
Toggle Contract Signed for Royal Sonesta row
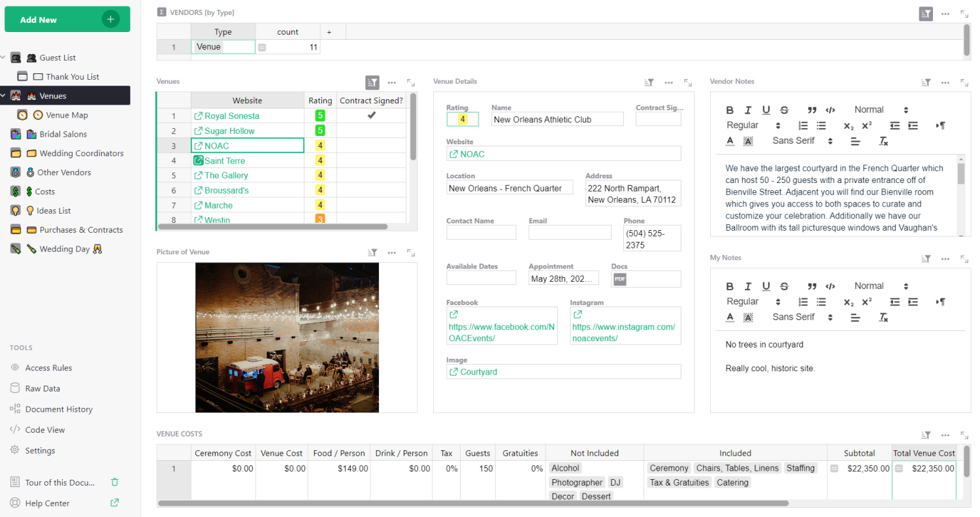tap(372, 116)
